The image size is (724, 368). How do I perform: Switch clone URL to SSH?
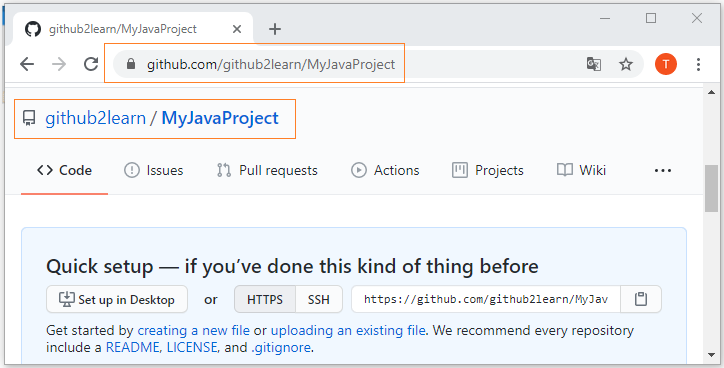pos(319,299)
